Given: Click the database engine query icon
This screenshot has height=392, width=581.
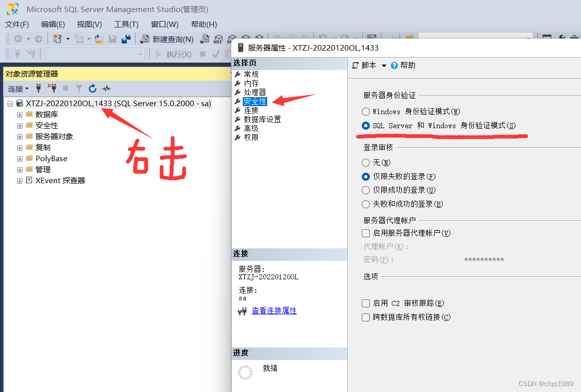Looking at the screenshot, I should coord(205,39).
